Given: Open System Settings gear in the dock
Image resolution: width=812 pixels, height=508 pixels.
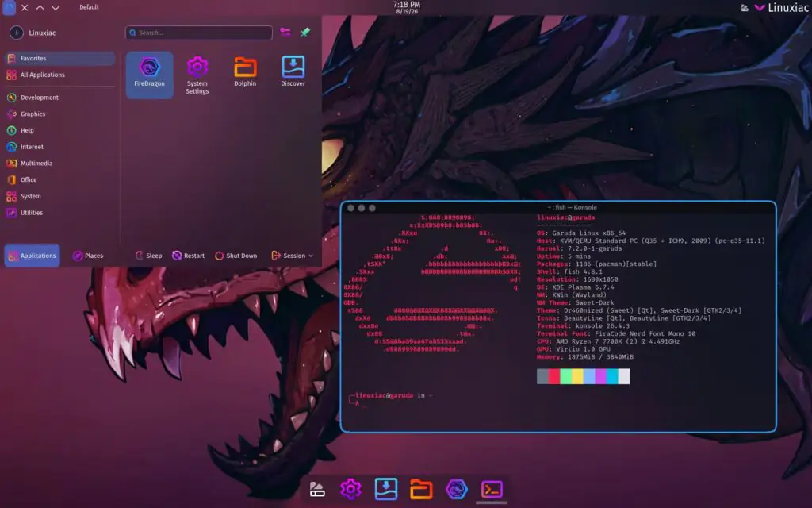Looking at the screenshot, I should tap(350, 489).
